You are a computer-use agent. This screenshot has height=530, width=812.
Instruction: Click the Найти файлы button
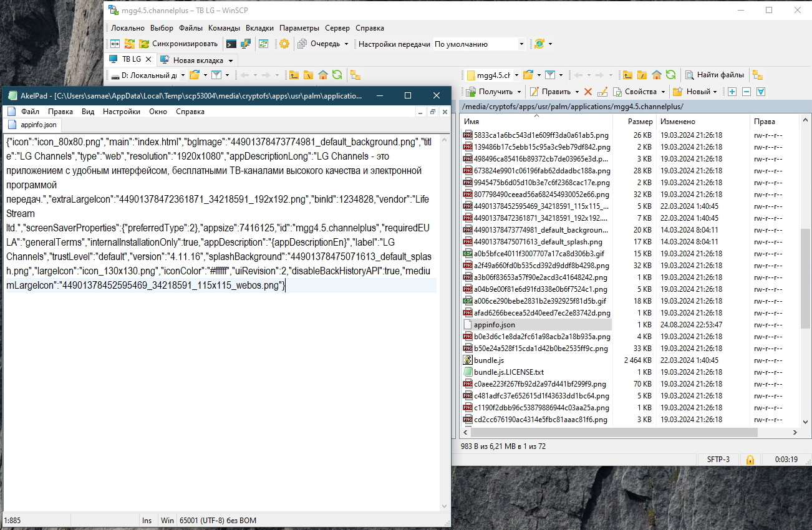(714, 75)
